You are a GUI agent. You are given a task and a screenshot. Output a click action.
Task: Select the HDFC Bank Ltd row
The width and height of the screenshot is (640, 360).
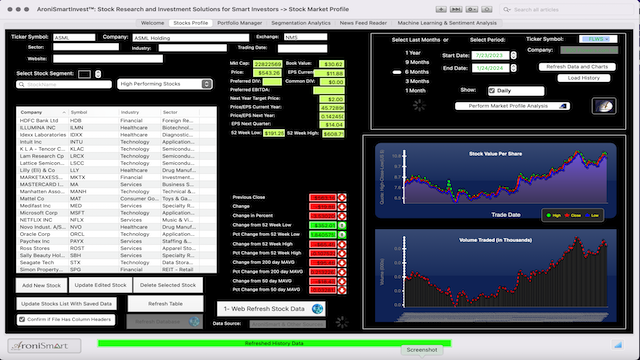pyautogui.click(x=116, y=120)
